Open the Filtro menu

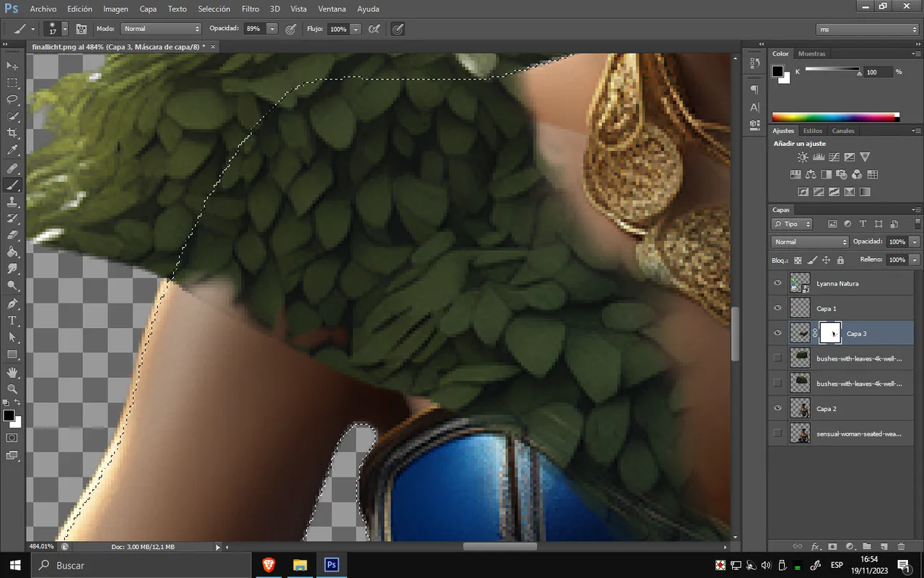250,9
